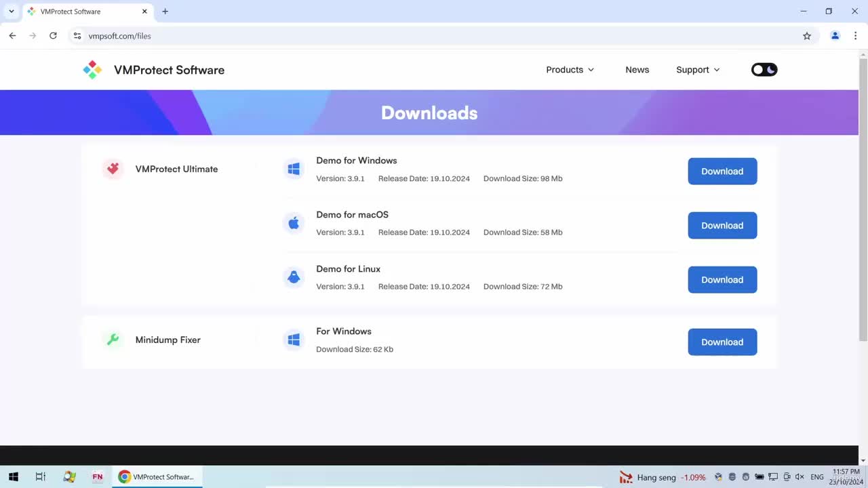Download Minidump Fixer for Windows
Screen dimensions: 868x488
pos(722,342)
